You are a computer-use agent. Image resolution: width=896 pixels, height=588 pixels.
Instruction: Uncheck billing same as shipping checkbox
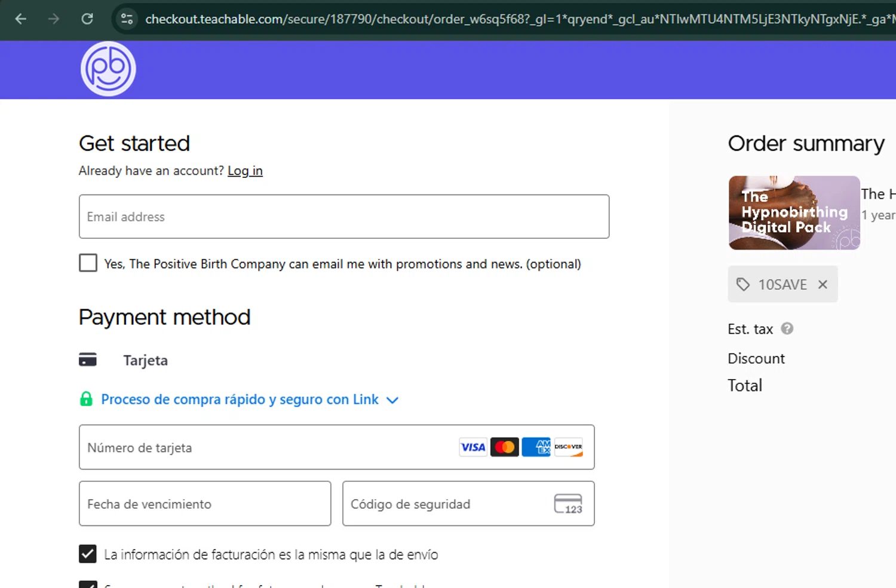[88, 554]
